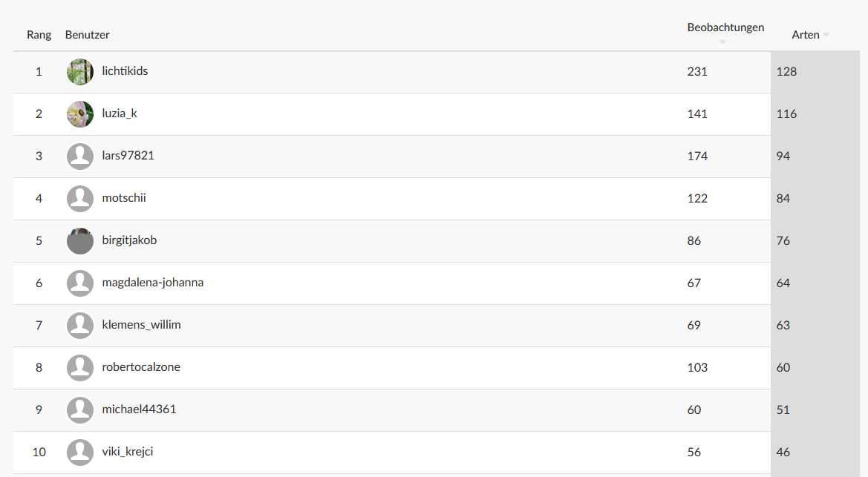Viewport: 868px width, 477px height.
Task: Open lichtikids user profile link
Action: coord(125,70)
